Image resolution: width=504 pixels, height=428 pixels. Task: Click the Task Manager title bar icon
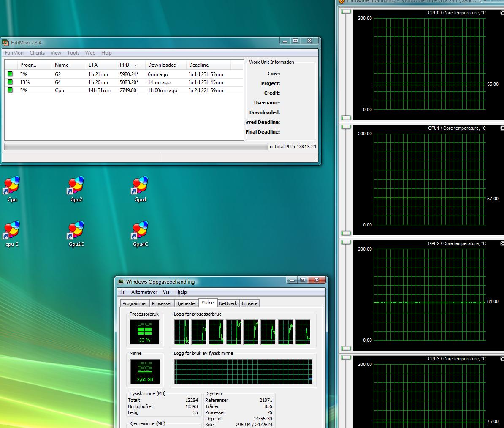tap(121, 281)
